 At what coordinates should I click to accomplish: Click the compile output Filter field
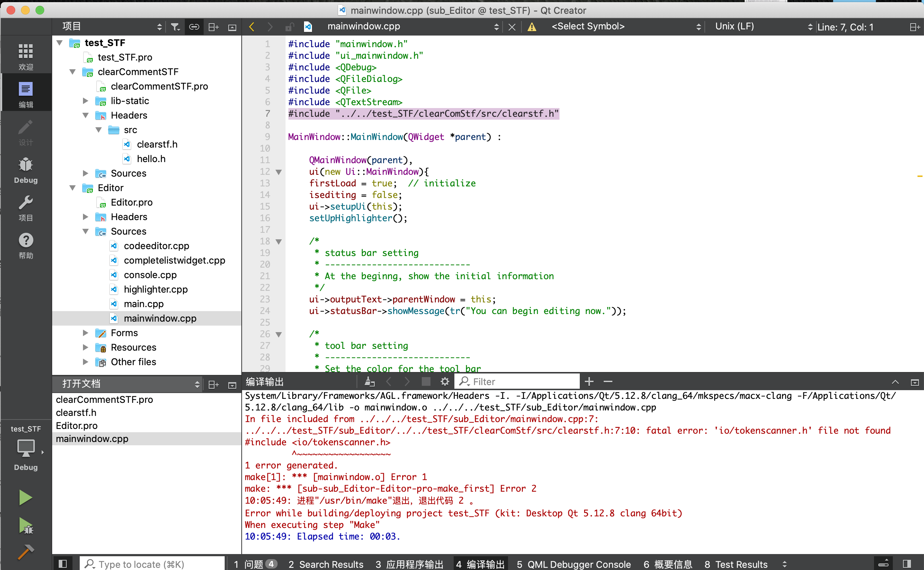[x=517, y=381]
